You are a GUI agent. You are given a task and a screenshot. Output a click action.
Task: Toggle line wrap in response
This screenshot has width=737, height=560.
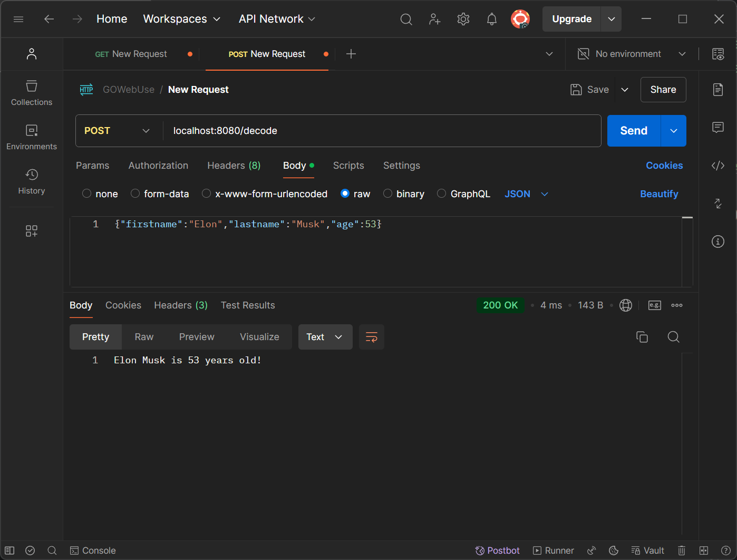coord(372,337)
